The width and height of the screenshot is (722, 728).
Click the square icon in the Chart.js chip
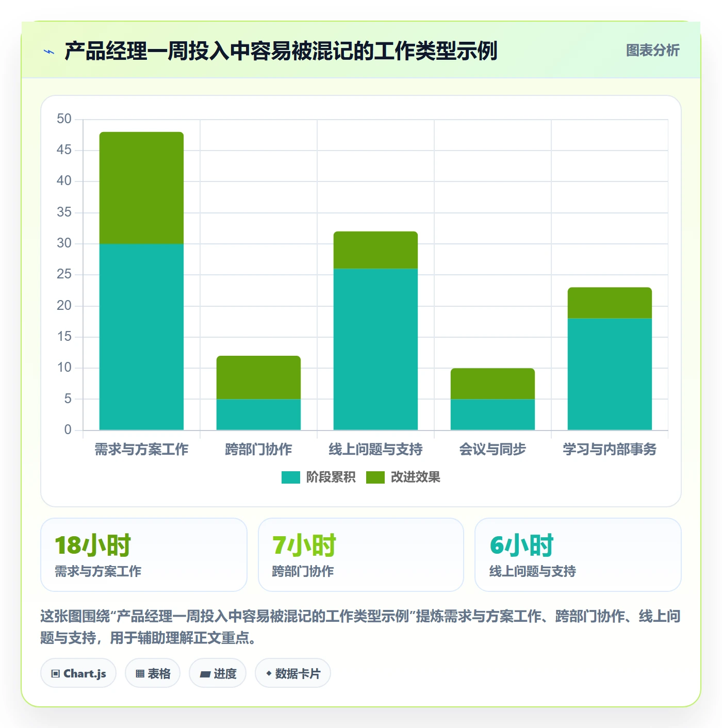coord(56,674)
